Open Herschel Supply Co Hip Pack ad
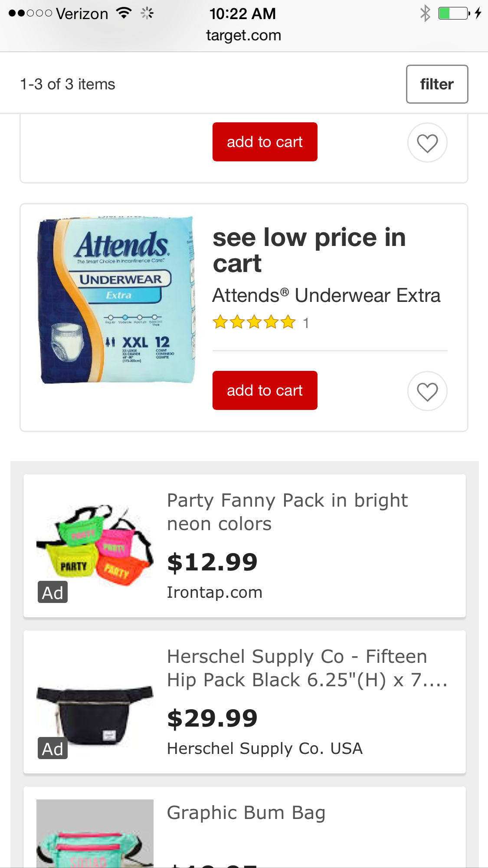488x868 pixels. pyautogui.click(x=306, y=668)
